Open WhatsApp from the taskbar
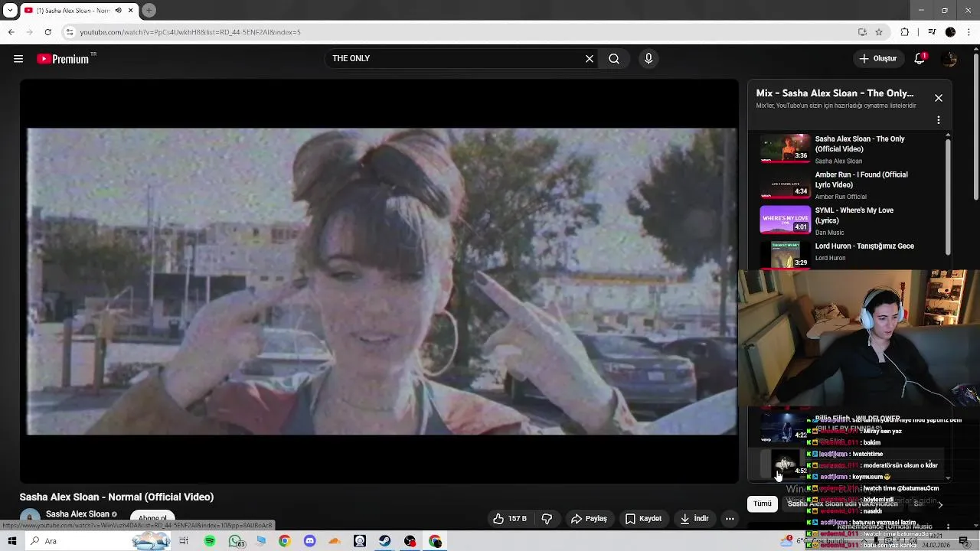The height and width of the screenshot is (551, 980). [235, 541]
